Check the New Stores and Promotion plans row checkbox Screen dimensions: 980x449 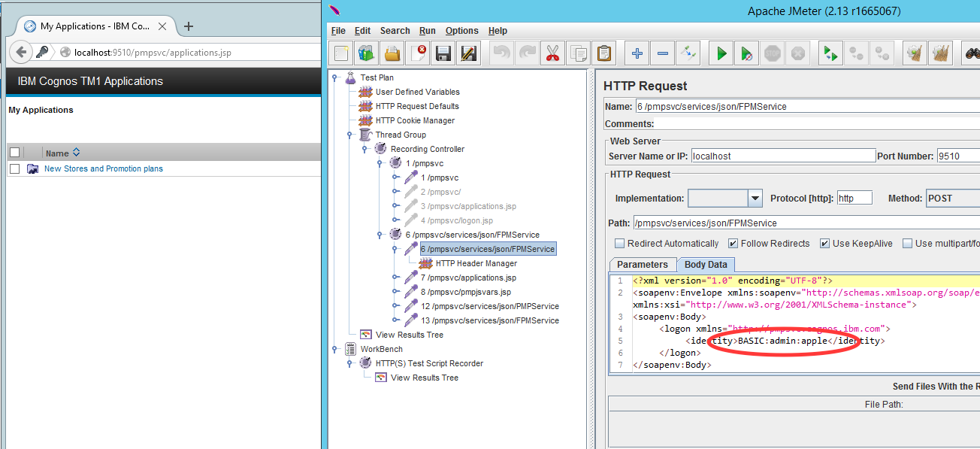[x=14, y=168]
